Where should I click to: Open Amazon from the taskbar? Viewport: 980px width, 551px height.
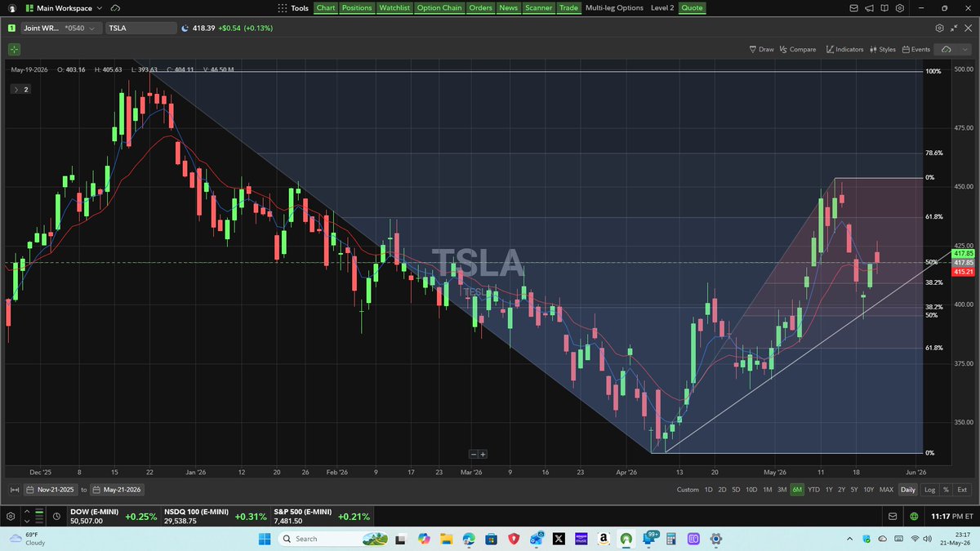point(603,539)
